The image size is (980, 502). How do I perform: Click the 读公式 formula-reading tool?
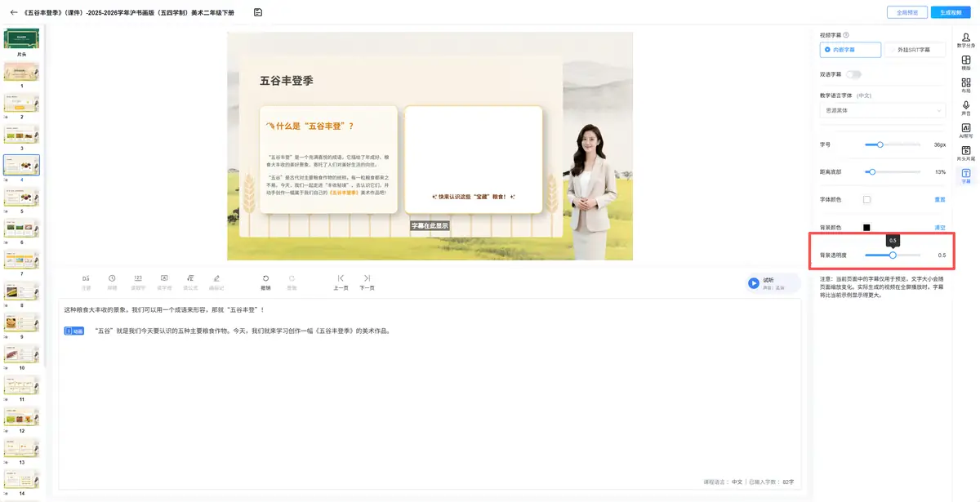(190, 282)
